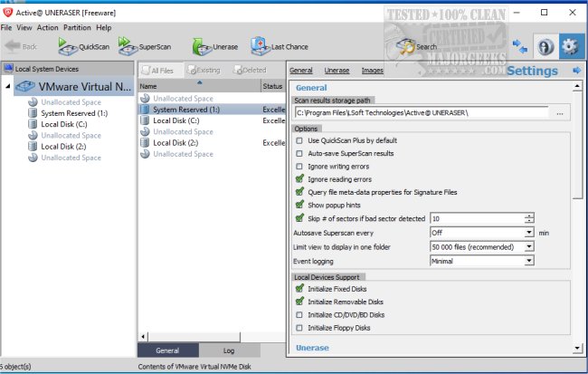Uncheck Initialize Removable Disks
The image size is (588, 374).
tap(299, 302)
